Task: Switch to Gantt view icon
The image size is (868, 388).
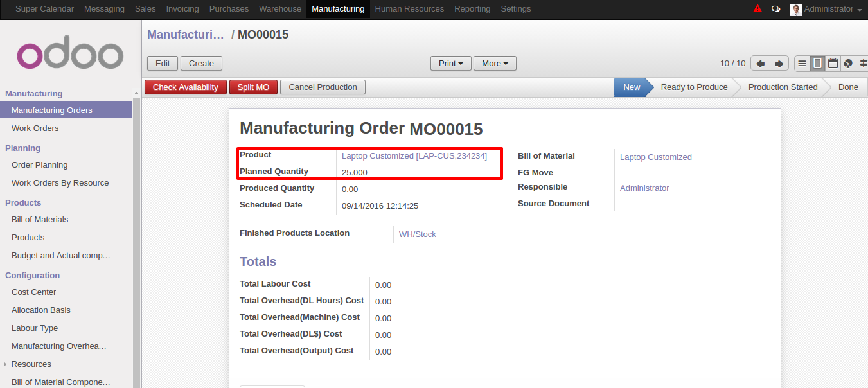Action: tap(863, 64)
